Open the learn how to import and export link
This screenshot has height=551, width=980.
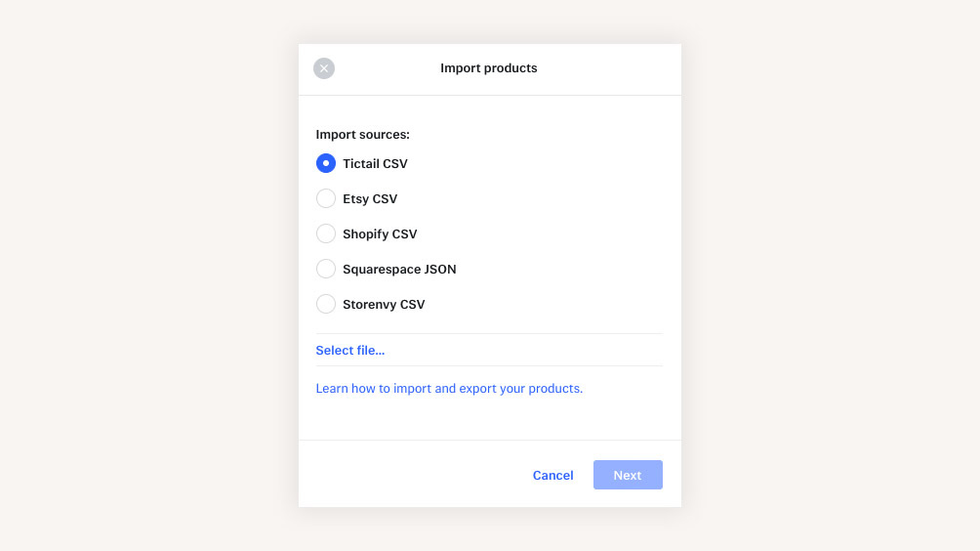[449, 388]
